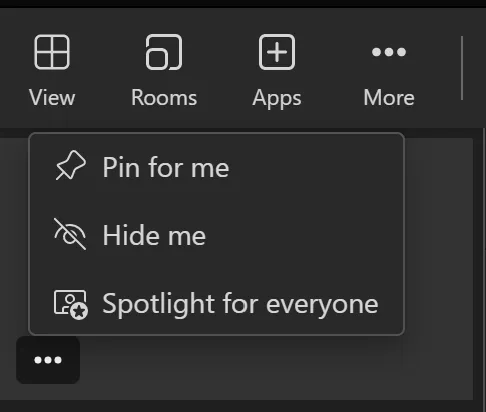The height and width of the screenshot is (412, 486).
Task: Click the spotlight person-star icon
Action: pos(71,305)
